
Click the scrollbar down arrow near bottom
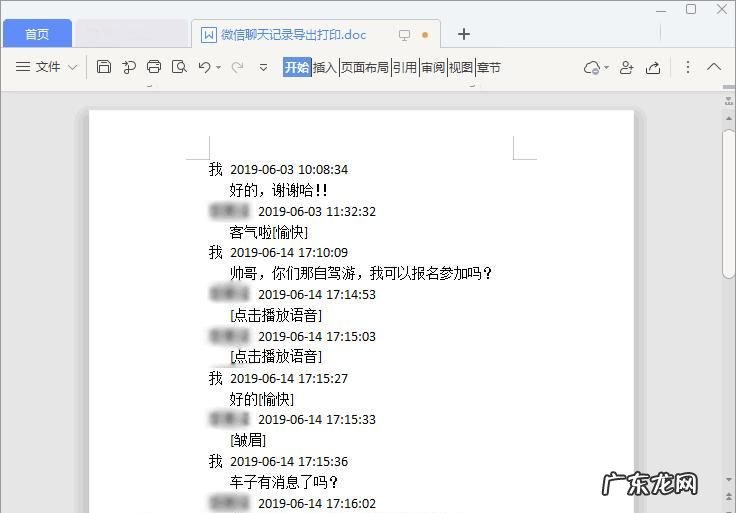(728, 480)
